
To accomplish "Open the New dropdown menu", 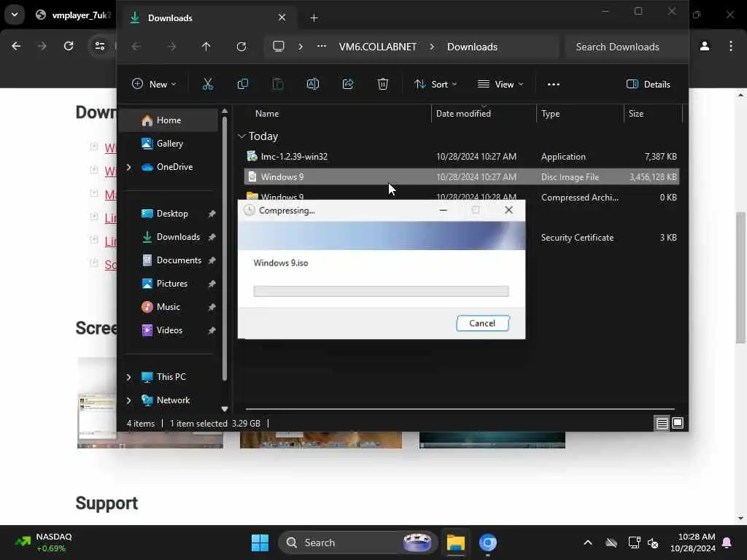I will [x=154, y=85].
